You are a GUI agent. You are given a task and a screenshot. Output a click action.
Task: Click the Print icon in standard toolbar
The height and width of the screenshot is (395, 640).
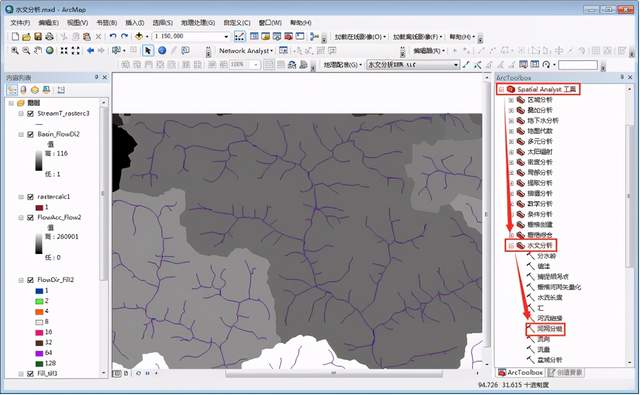click(49, 37)
